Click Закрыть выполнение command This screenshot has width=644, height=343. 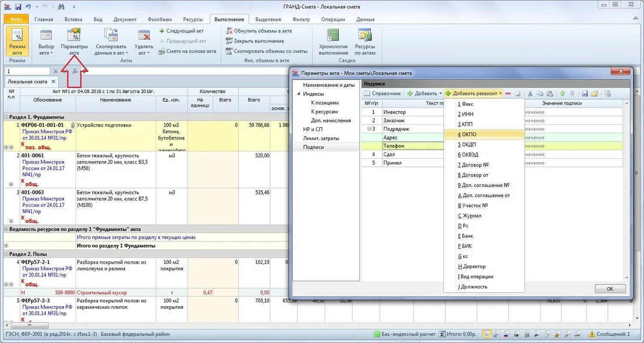[x=255, y=41]
